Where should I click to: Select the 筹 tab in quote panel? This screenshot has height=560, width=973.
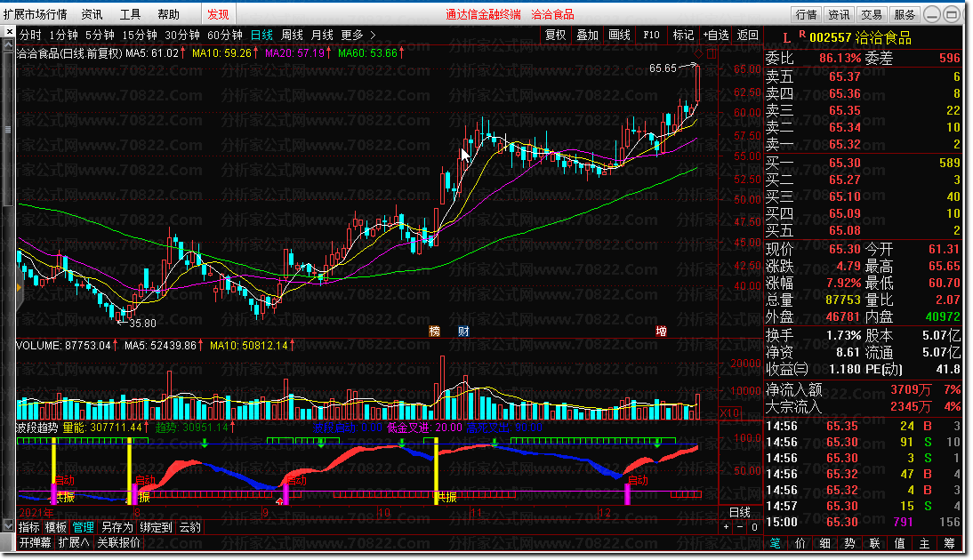coord(949,543)
